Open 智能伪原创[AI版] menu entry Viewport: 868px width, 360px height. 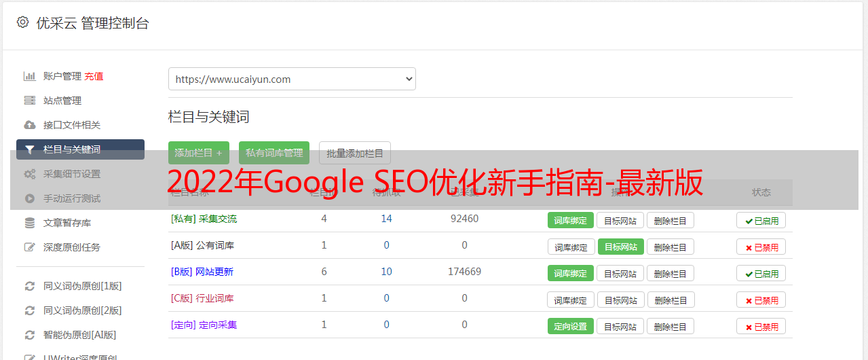point(80,335)
